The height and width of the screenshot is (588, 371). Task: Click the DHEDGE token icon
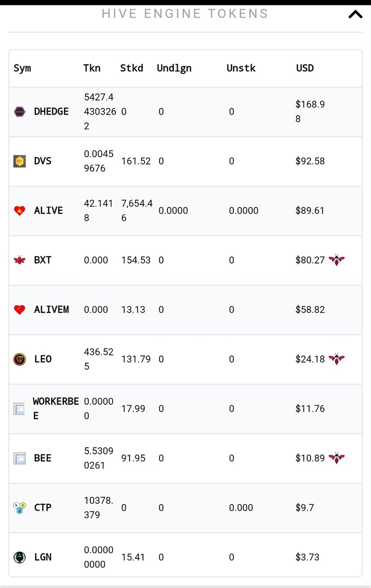click(19, 112)
